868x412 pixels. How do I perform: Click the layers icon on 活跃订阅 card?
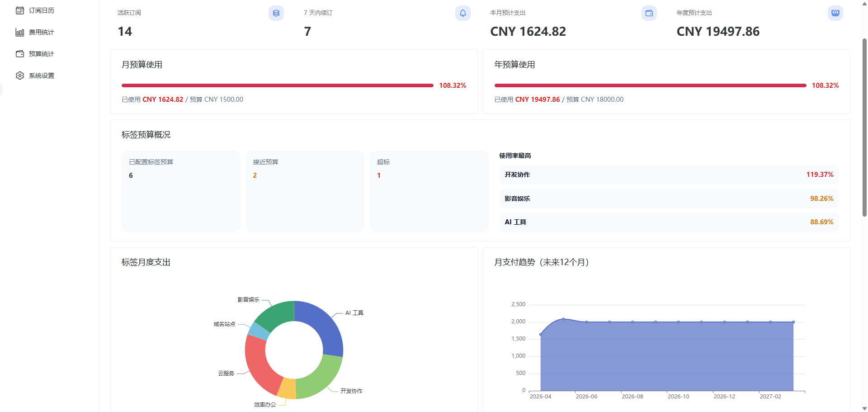(x=276, y=13)
